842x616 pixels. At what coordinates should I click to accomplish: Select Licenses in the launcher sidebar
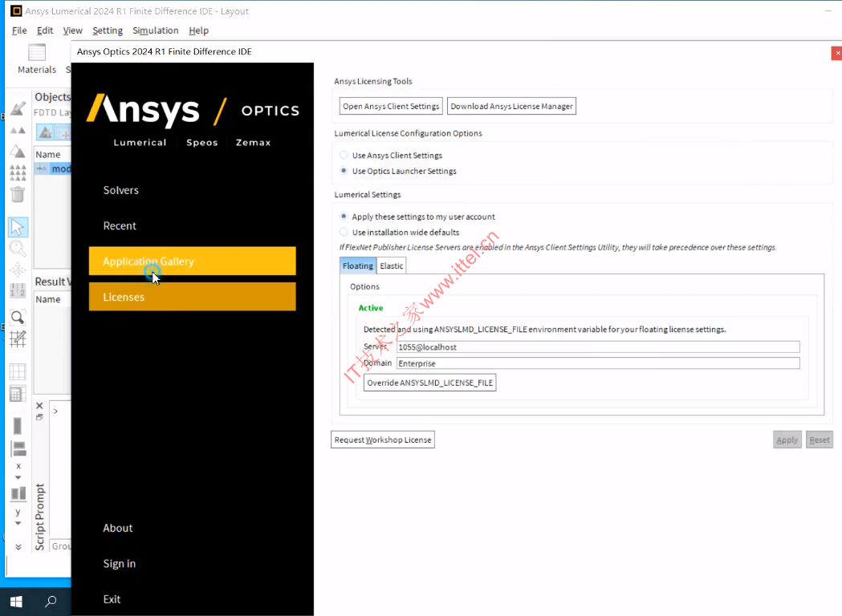tap(193, 297)
